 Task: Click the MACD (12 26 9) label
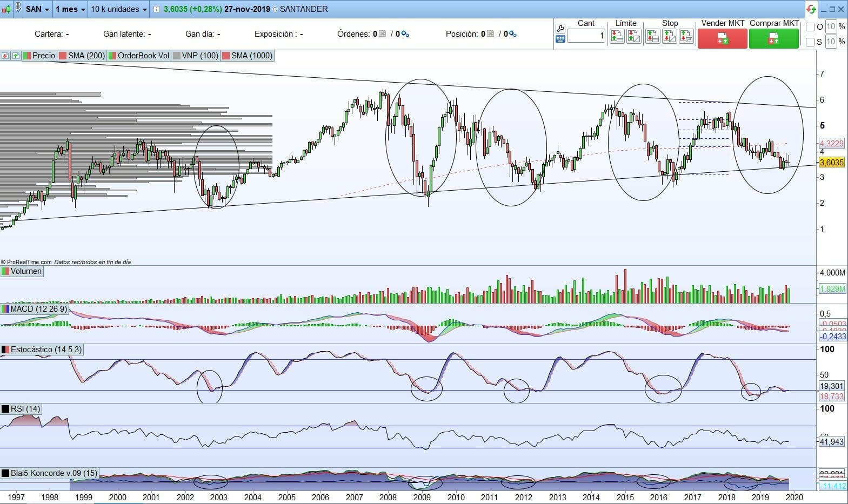coord(39,309)
